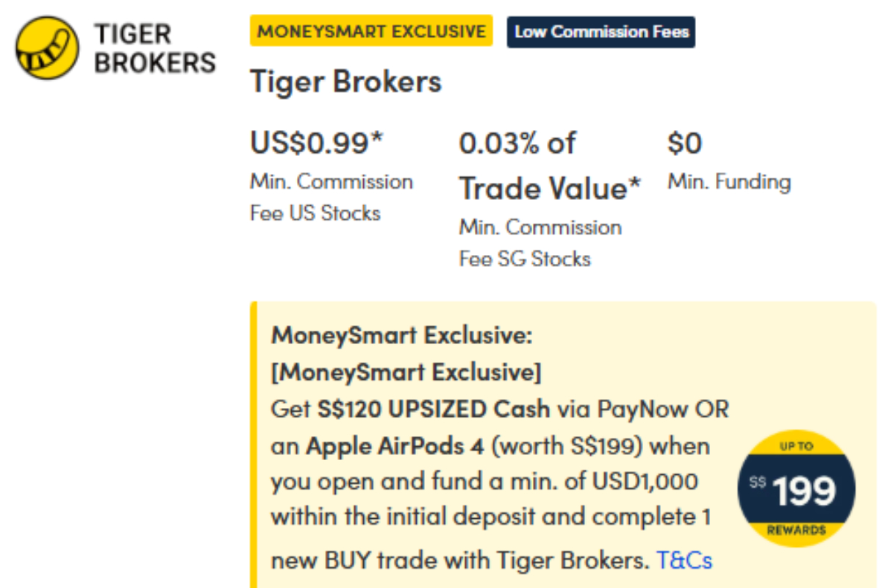Click the bold MoneySmart Exclusive: promo heading
This screenshot has width=882, height=588.
[401, 337]
